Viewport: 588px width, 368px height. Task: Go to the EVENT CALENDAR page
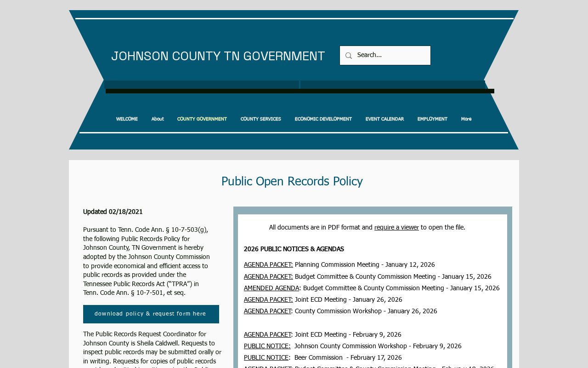tap(384, 119)
